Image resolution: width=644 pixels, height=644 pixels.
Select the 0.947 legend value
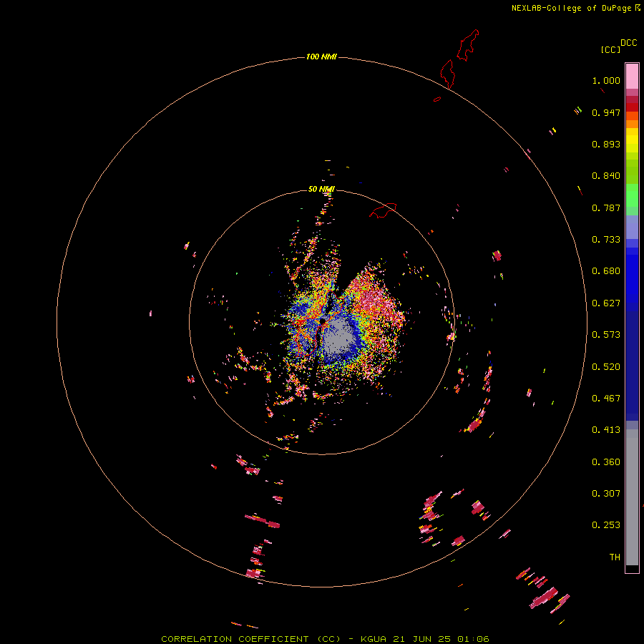coord(606,112)
